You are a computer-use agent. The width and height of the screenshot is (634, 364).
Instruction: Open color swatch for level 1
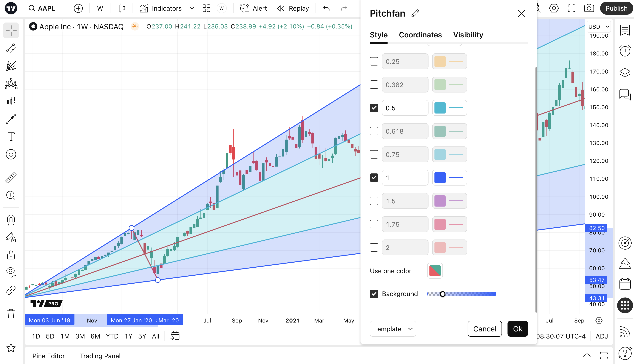[x=440, y=178]
